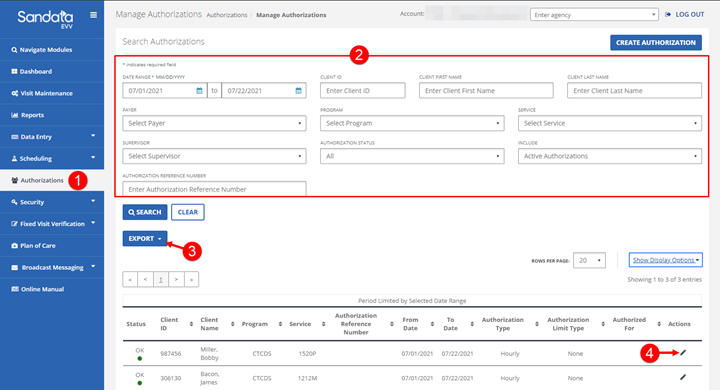720x390 pixels.
Task: Toggle the hamburger sidebar menu icon
Action: (x=94, y=15)
